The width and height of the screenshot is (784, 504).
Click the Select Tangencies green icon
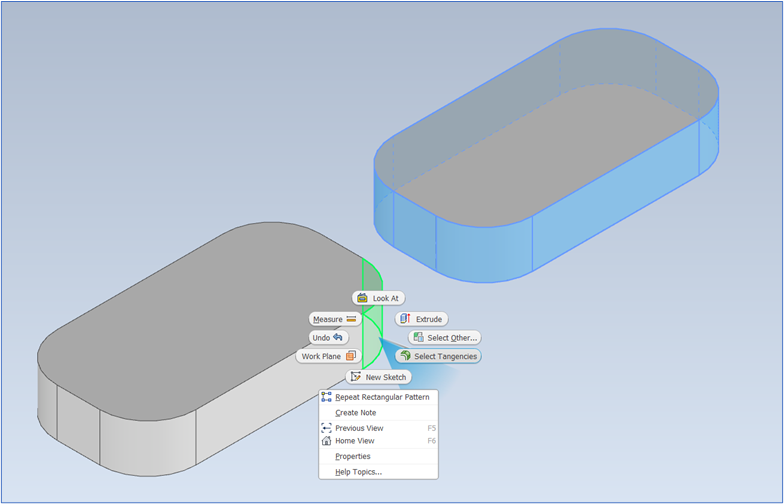click(406, 356)
